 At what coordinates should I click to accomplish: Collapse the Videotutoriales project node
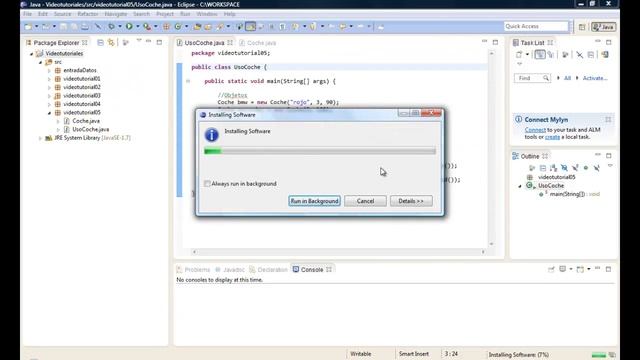[31, 53]
